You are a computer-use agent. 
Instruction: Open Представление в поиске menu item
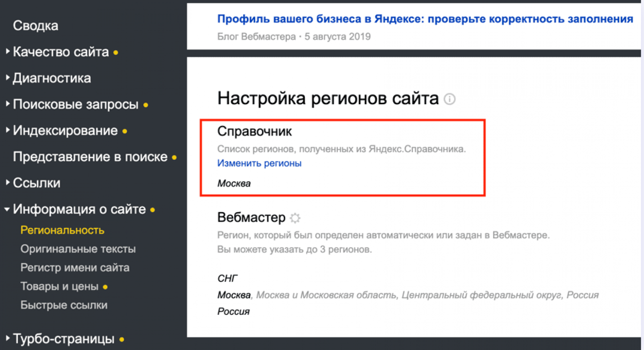click(90, 157)
